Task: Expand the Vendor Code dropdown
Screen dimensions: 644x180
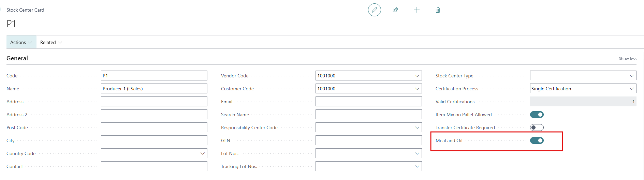Action: [x=417, y=76]
